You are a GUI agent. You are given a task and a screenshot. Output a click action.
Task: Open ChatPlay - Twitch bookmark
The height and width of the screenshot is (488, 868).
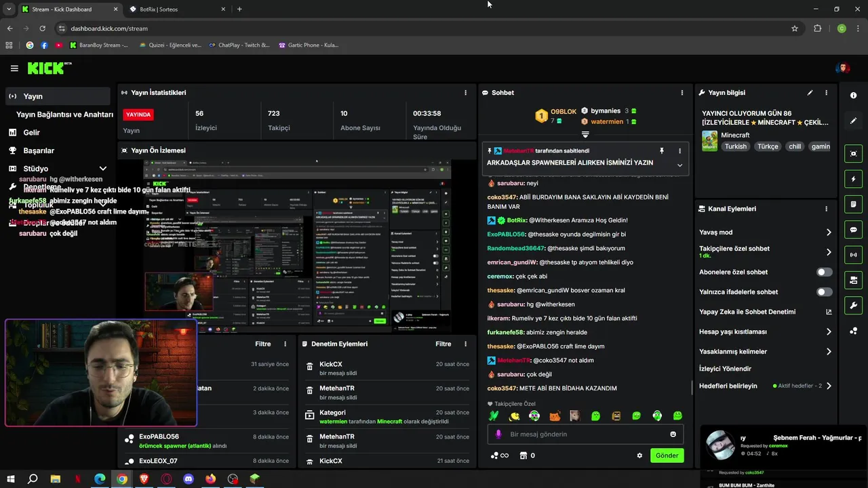pos(239,45)
